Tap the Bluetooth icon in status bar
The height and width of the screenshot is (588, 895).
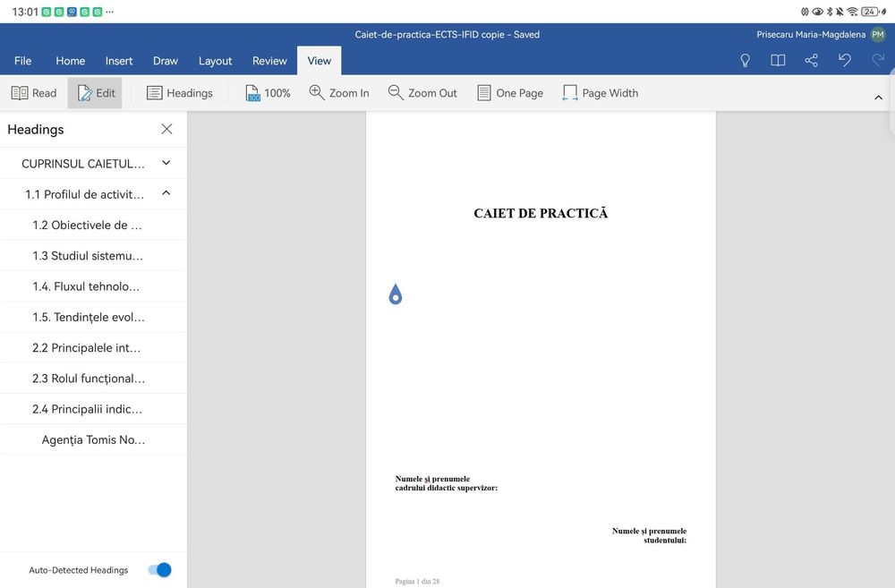pos(830,12)
